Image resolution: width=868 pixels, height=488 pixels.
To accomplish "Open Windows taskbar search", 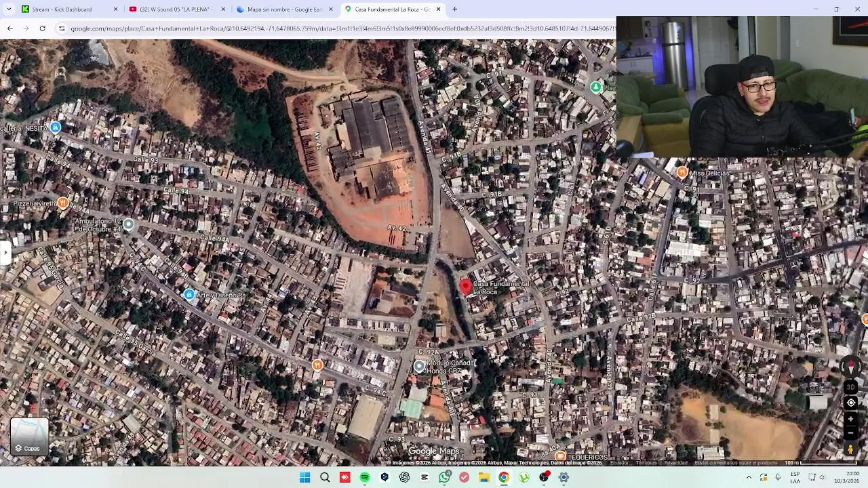I will (x=325, y=477).
